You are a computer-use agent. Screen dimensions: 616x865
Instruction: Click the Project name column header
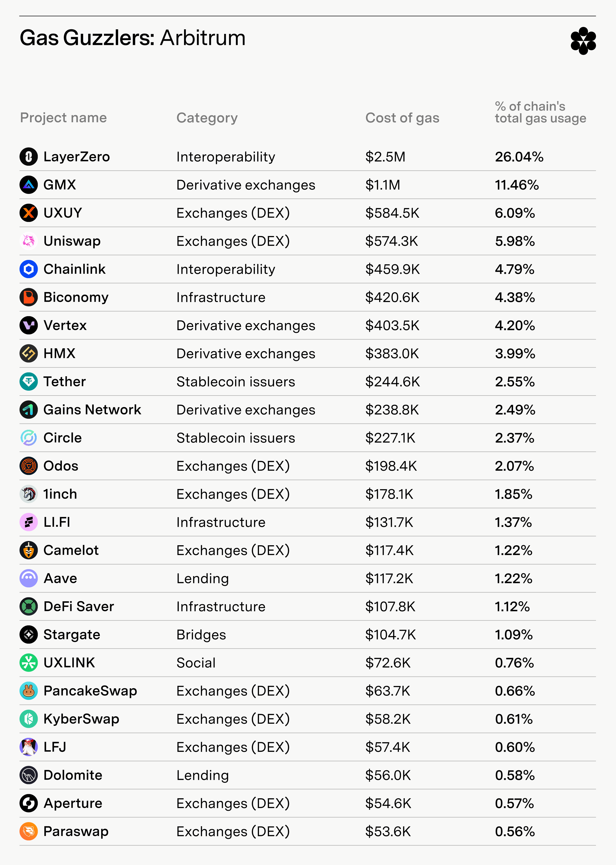point(63,118)
